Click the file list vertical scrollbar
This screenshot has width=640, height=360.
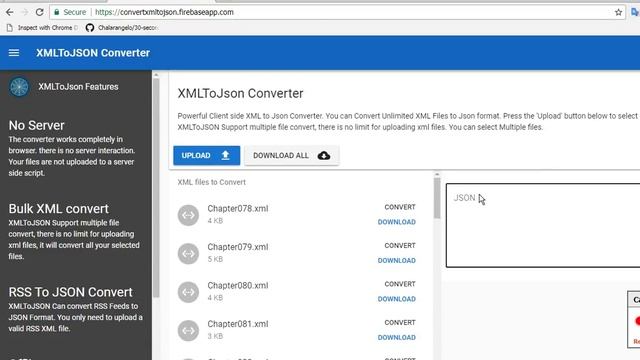(x=437, y=198)
